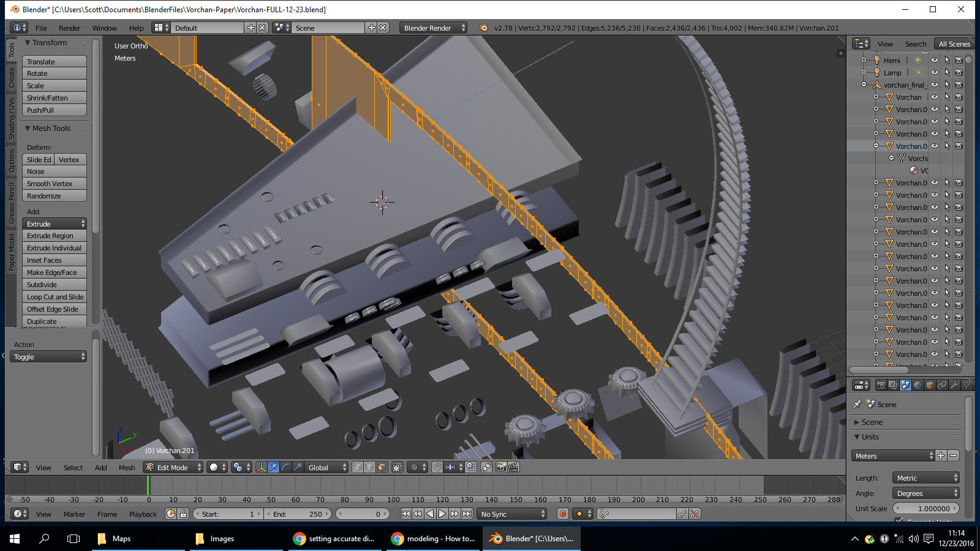The height and width of the screenshot is (551, 980).
Task: Toggle the snap magnet icon
Action: pyautogui.click(x=437, y=467)
